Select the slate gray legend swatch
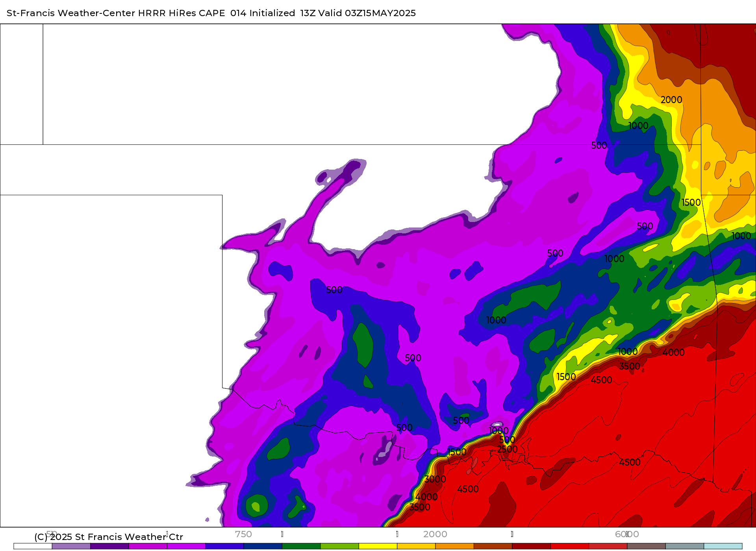This screenshot has width=756, height=551. point(685,546)
